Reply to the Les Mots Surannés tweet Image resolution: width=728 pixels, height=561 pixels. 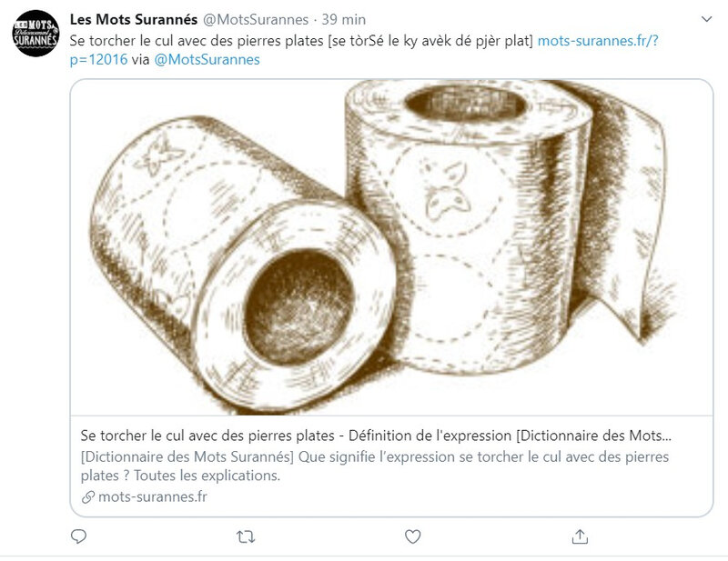pos(79,536)
